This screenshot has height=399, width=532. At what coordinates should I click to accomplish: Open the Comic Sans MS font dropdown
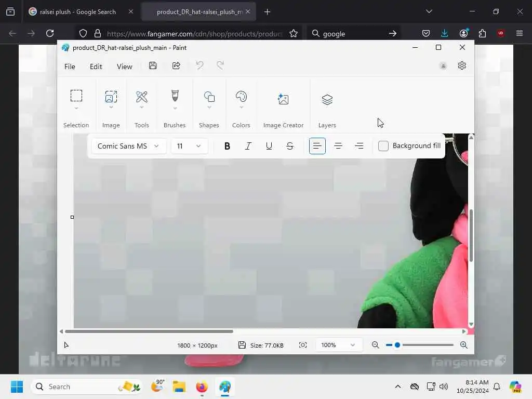tap(129, 146)
